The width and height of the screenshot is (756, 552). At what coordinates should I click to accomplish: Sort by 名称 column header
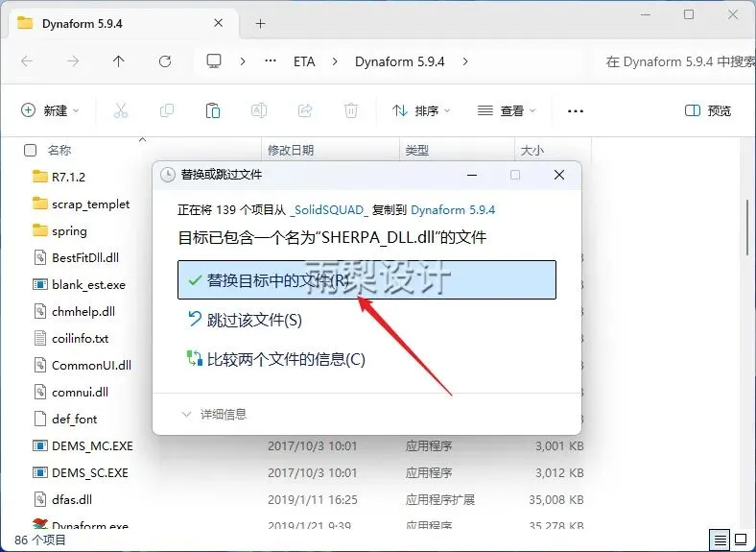click(59, 150)
